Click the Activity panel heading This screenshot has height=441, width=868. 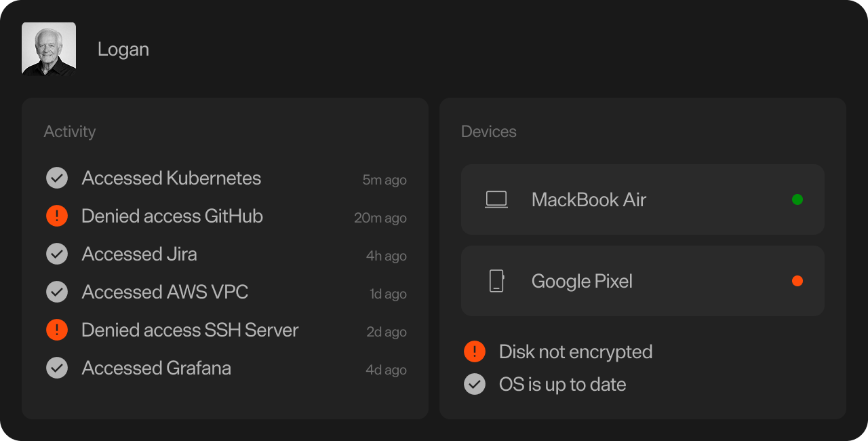69,132
